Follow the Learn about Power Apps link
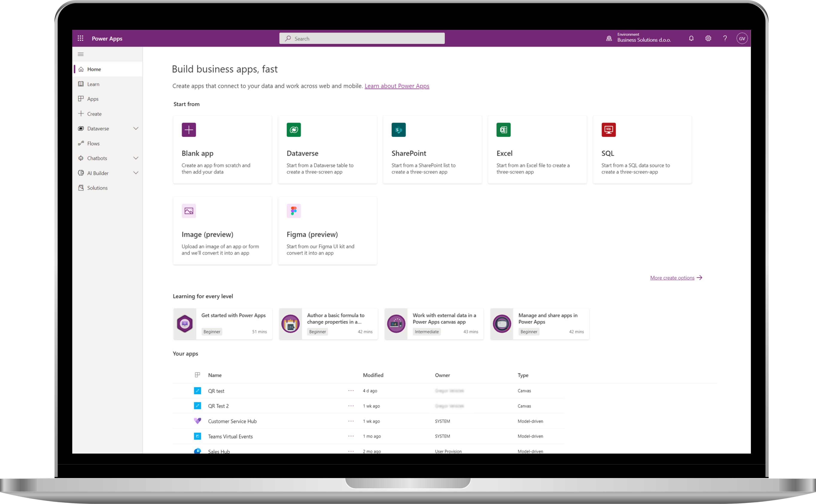 397,86
